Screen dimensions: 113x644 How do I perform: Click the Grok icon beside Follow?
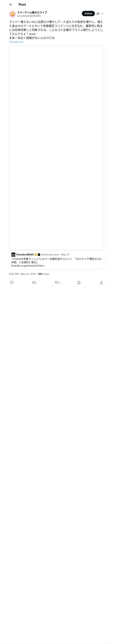pyautogui.click(x=98, y=14)
